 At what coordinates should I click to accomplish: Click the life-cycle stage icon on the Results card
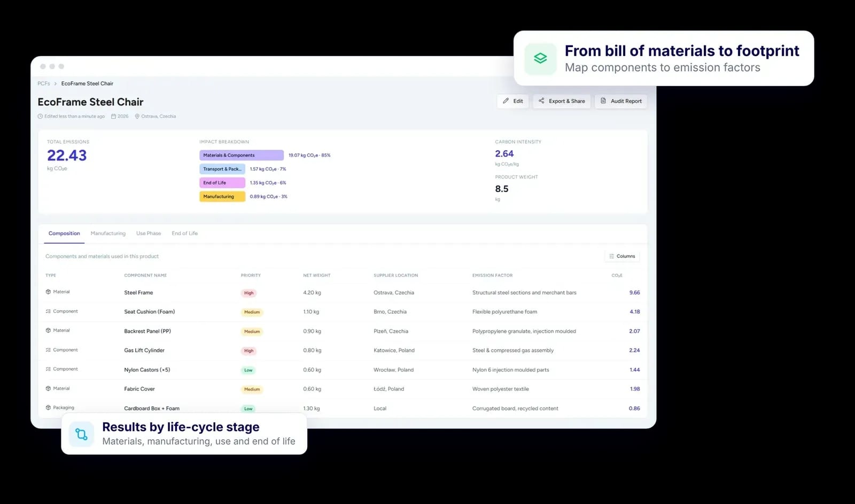[81, 434]
